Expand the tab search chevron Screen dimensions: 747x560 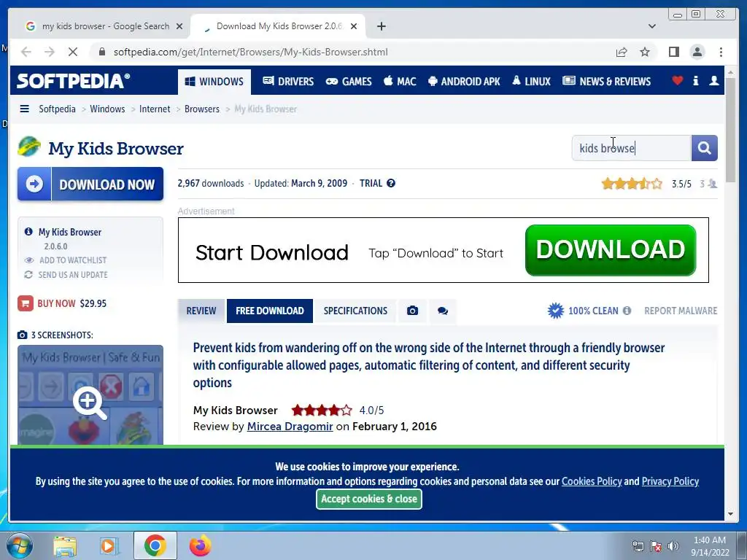point(651,26)
